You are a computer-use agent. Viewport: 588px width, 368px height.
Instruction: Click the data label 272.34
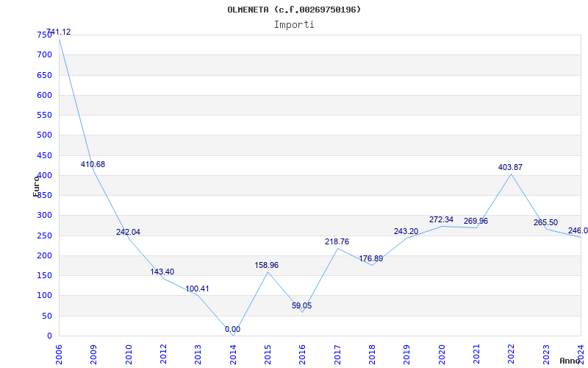pyautogui.click(x=442, y=219)
